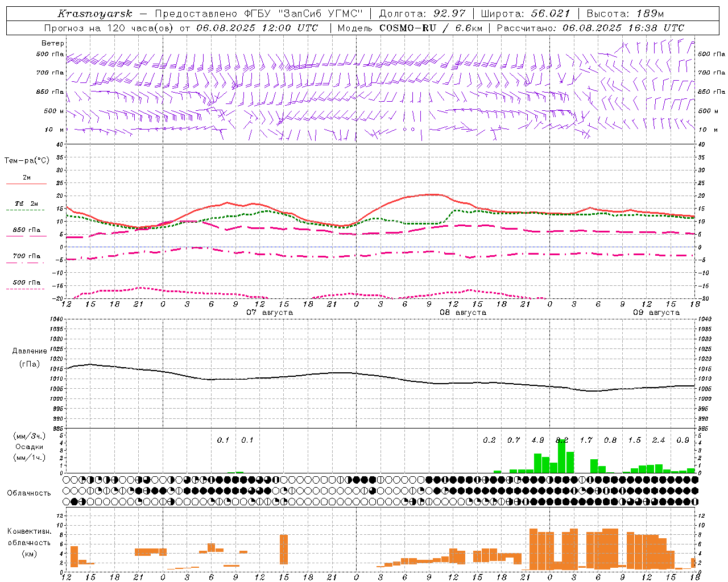The width and height of the screenshot is (728, 582).
Task: Select the 'Предоставлено ФГБУ "ЗапСиб УГМС"' header text
Action: pyautogui.click(x=258, y=14)
